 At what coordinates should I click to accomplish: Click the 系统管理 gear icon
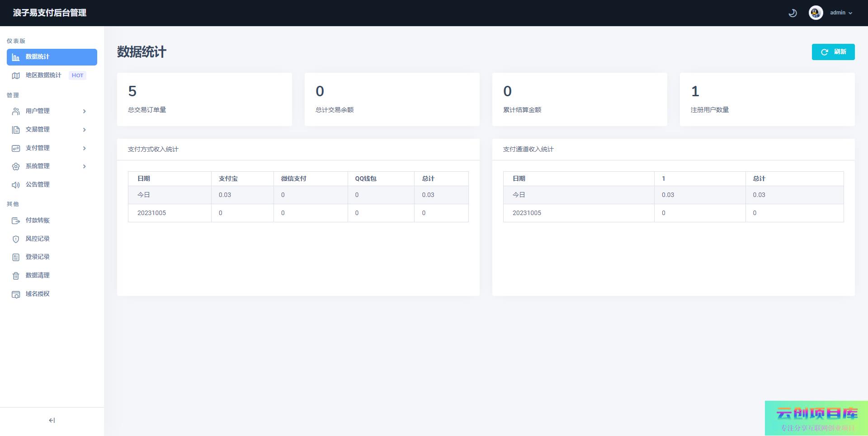(x=16, y=166)
